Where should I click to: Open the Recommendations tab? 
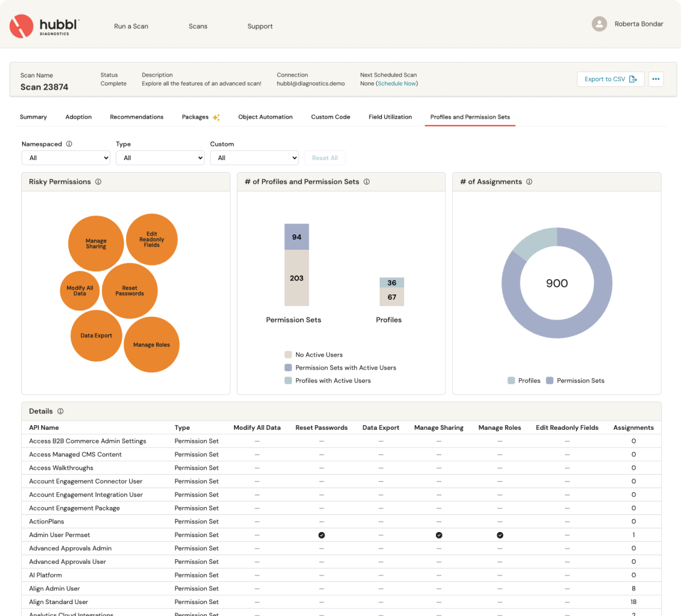click(x=137, y=117)
